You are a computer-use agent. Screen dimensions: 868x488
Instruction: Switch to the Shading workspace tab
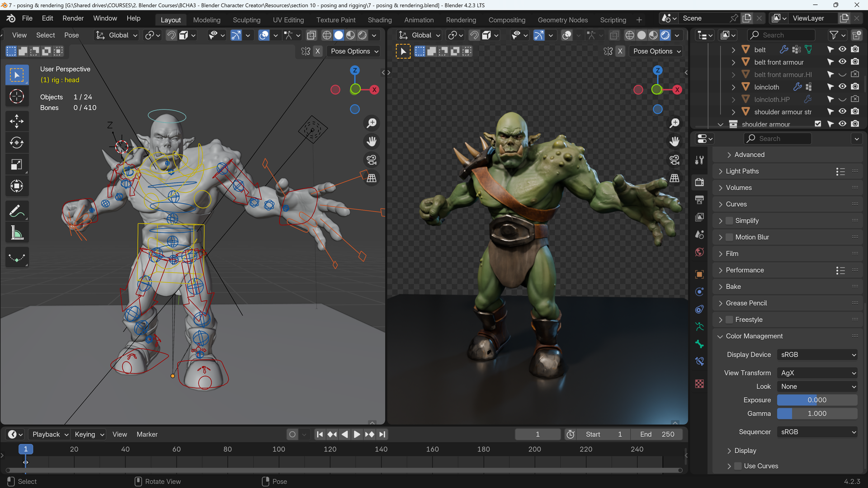coord(380,20)
